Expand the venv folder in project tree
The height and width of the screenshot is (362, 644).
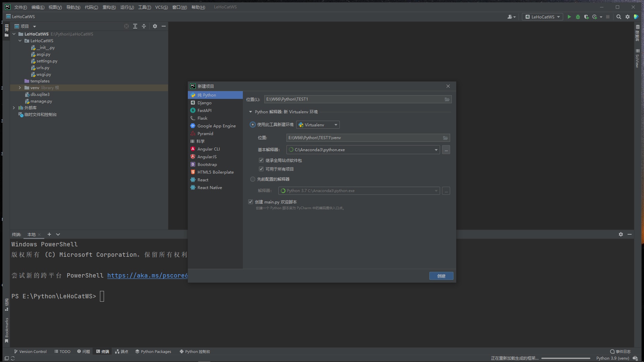(x=20, y=88)
